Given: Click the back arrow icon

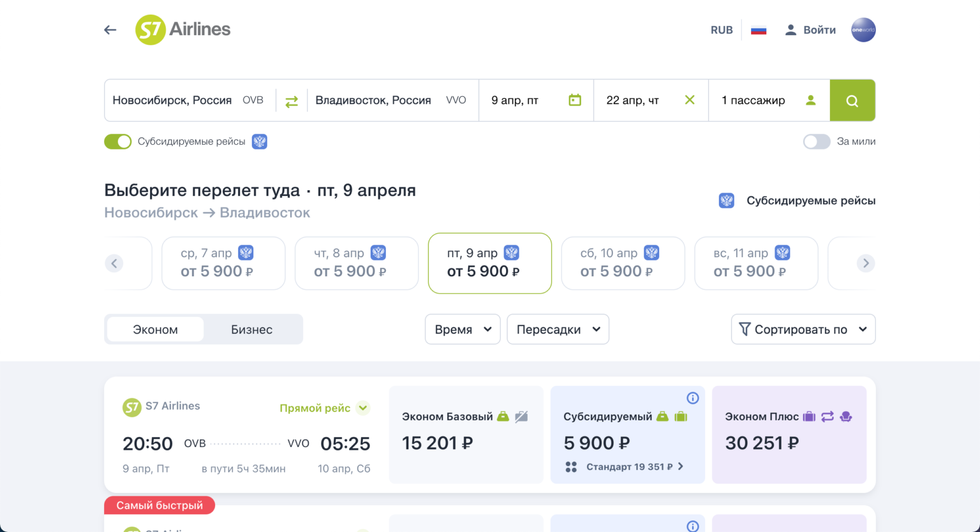Looking at the screenshot, I should point(110,30).
